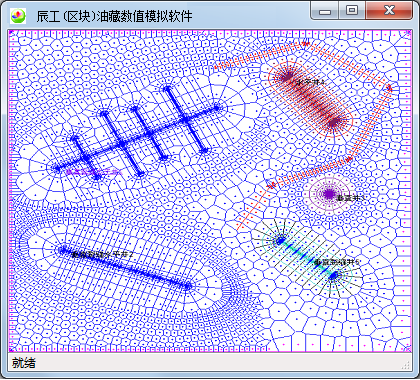Maximize the reservoir simulation window
Screen dimensions: 420x380
[352, 11]
